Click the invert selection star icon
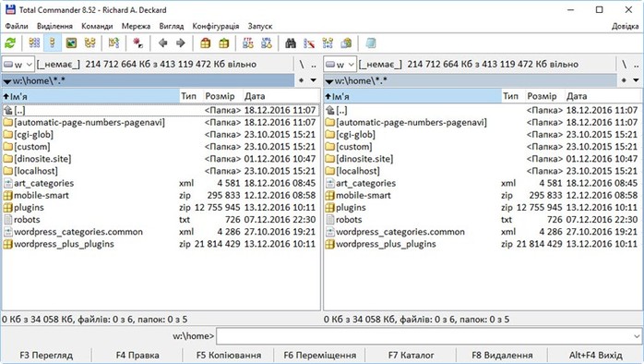Viewport: 644px width, 364px height. point(138,42)
